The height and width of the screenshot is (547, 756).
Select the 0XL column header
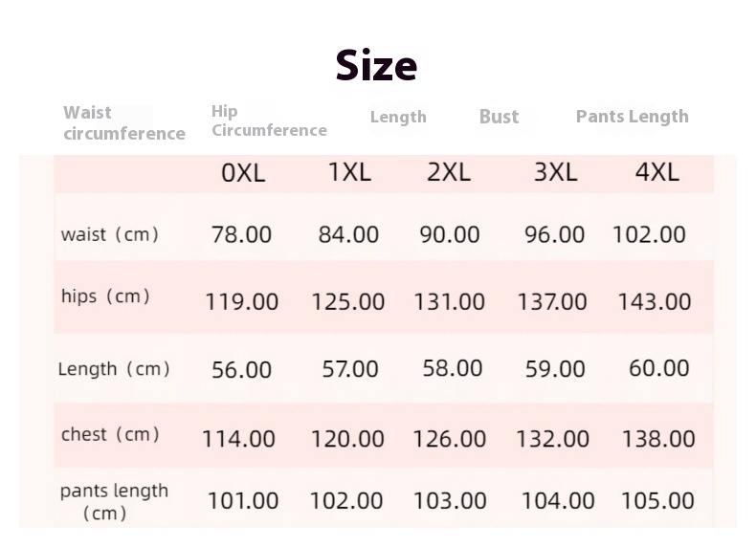pos(243,173)
